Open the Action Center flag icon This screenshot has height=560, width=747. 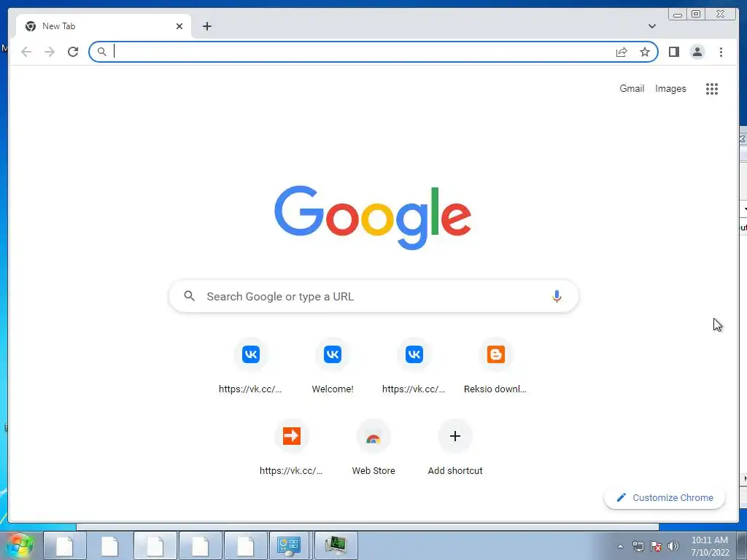656,546
